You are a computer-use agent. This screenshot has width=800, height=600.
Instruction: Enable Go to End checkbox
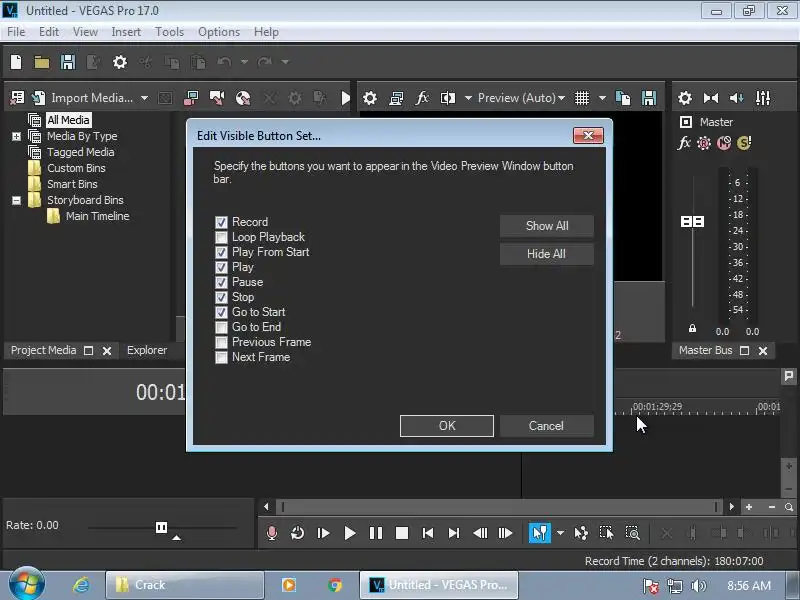point(221,327)
